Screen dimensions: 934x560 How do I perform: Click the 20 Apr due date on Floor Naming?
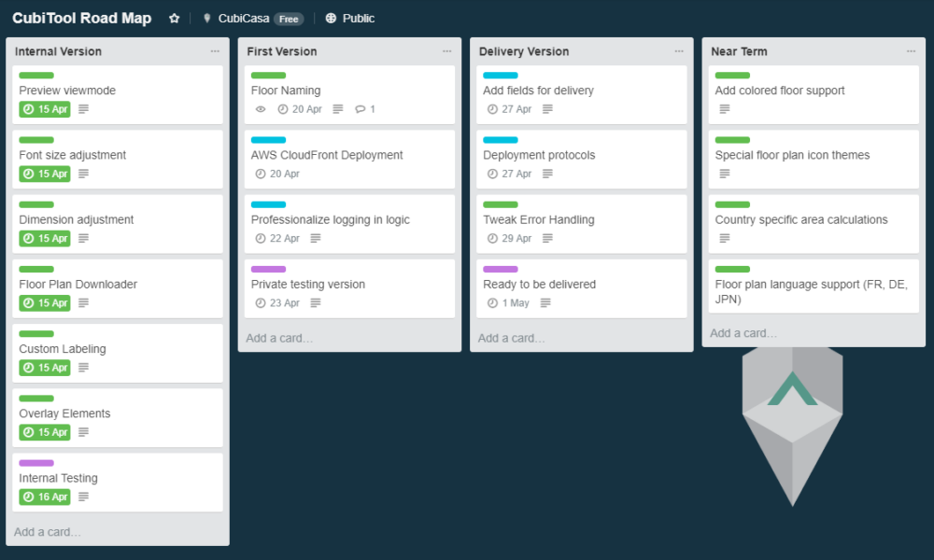[x=300, y=109]
